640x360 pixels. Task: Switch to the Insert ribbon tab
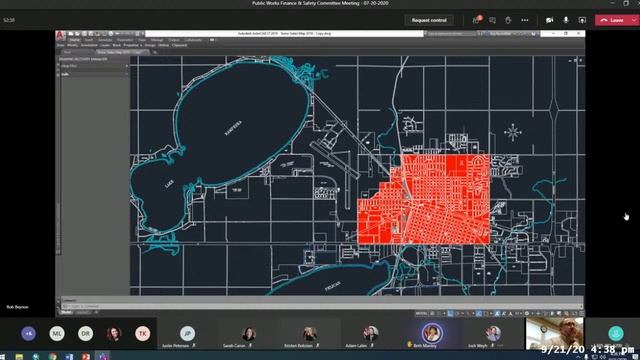(x=89, y=40)
